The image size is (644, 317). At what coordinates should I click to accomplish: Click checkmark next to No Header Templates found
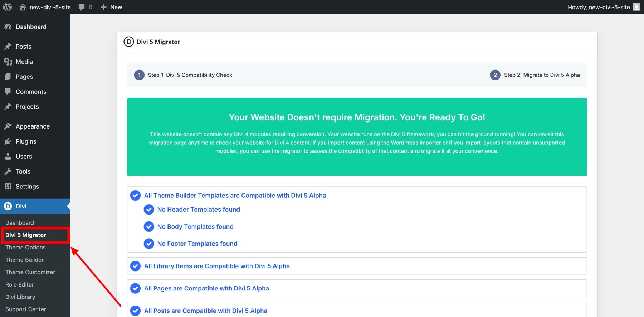click(149, 210)
